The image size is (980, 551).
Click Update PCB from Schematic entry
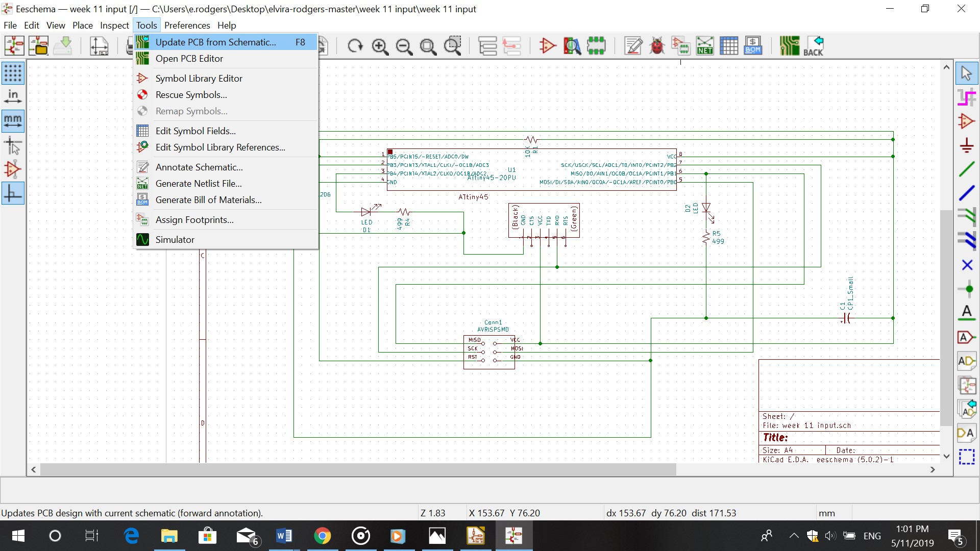click(x=215, y=42)
